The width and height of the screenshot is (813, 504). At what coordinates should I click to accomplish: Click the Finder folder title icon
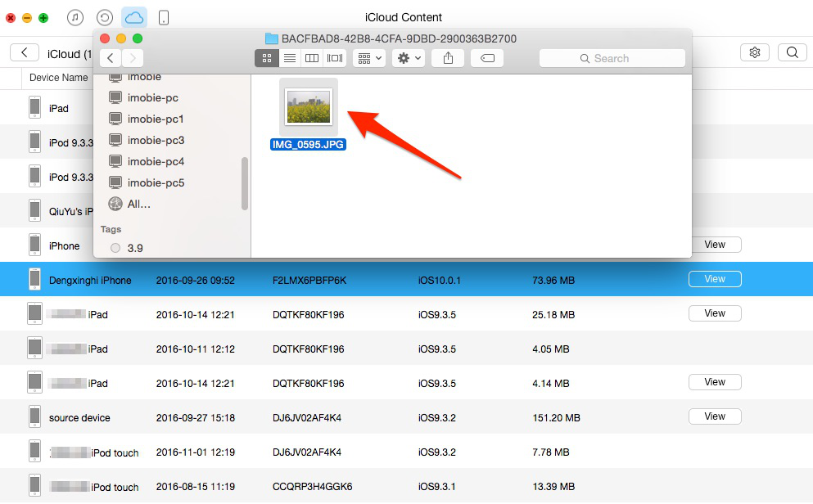click(x=271, y=38)
